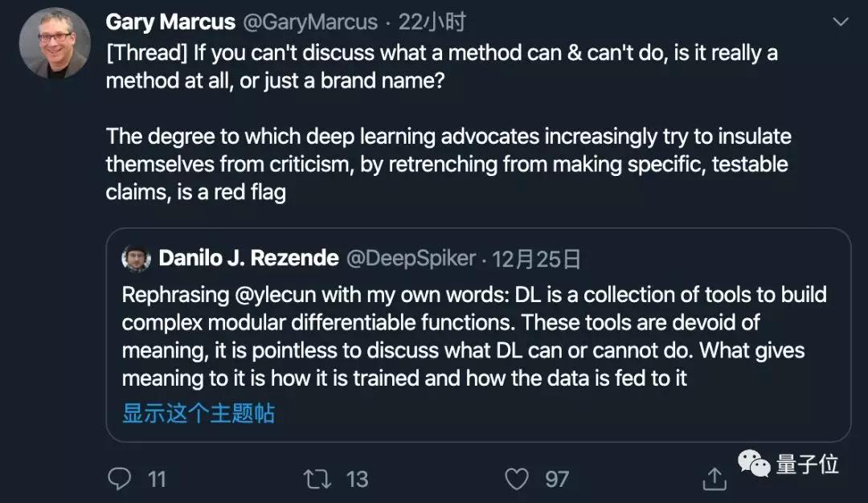The width and height of the screenshot is (868, 503).
Task: Open the 22小时 timestamp link
Action: pyautogui.click(x=432, y=22)
